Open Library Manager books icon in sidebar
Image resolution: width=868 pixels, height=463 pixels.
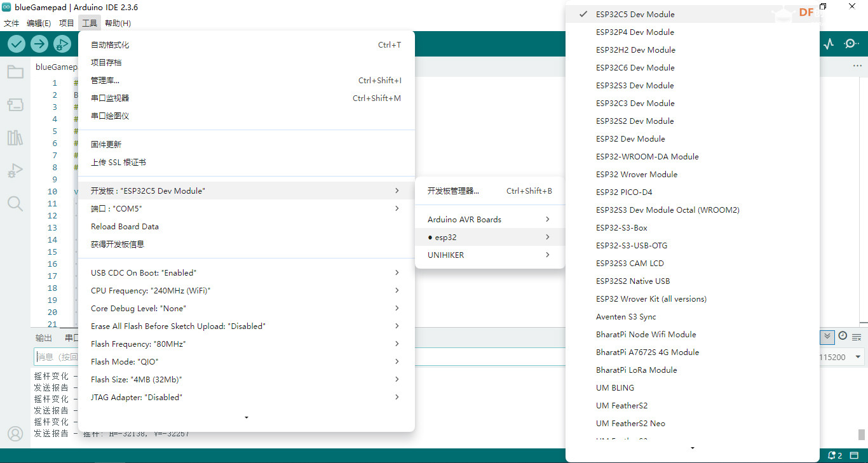tap(15, 138)
